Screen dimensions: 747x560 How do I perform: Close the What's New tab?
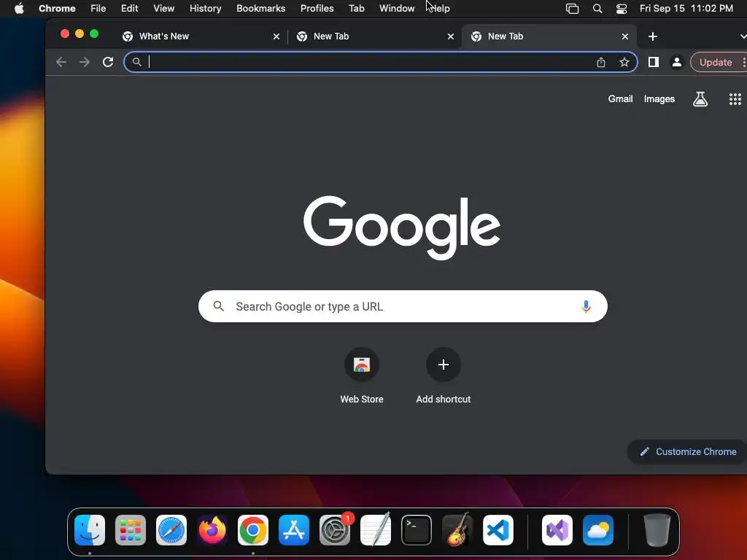(276, 36)
